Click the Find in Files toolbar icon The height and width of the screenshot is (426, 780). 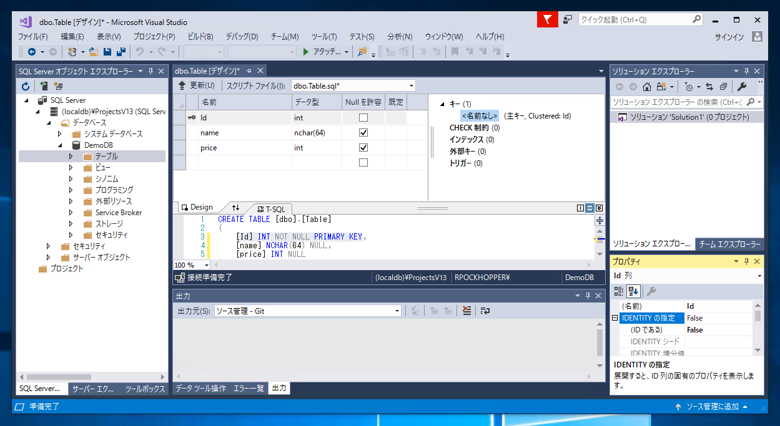[362, 51]
